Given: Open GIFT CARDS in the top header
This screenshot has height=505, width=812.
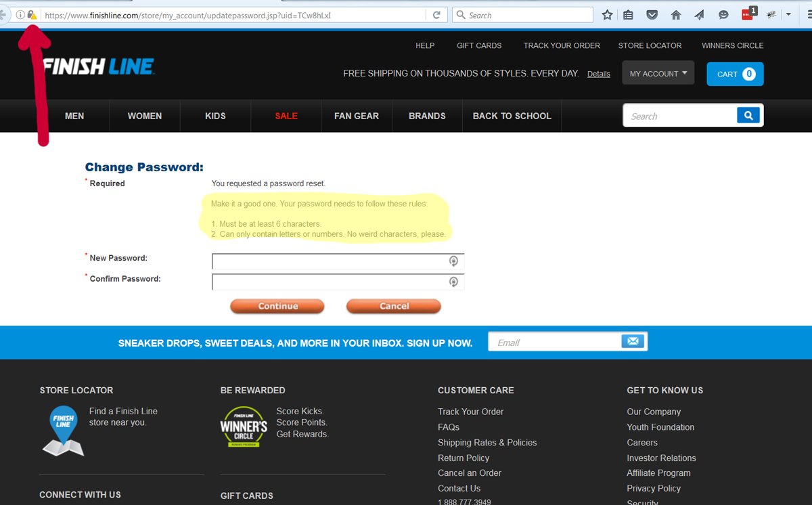Looking at the screenshot, I should [479, 45].
